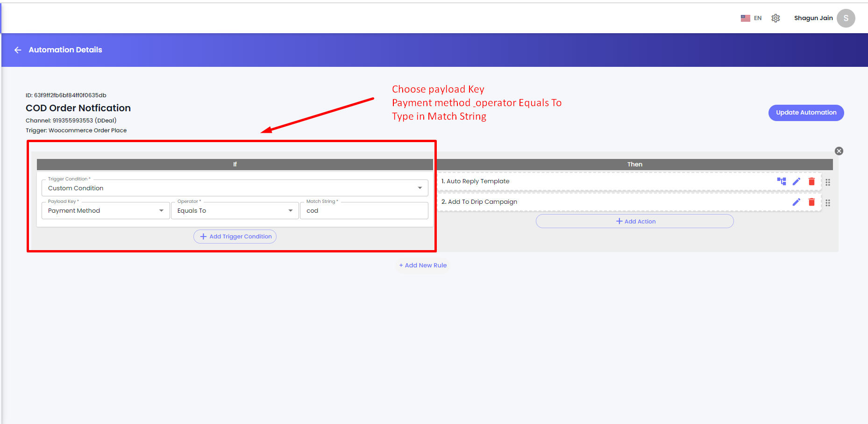868x424 pixels.
Task: Remove the rule with the X icon
Action: (x=839, y=151)
